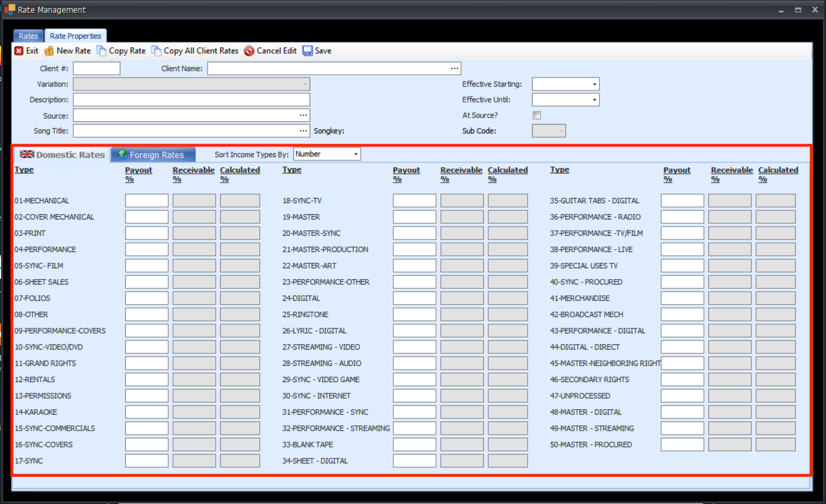Expand the Effective Until date dropdown

point(594,100)
